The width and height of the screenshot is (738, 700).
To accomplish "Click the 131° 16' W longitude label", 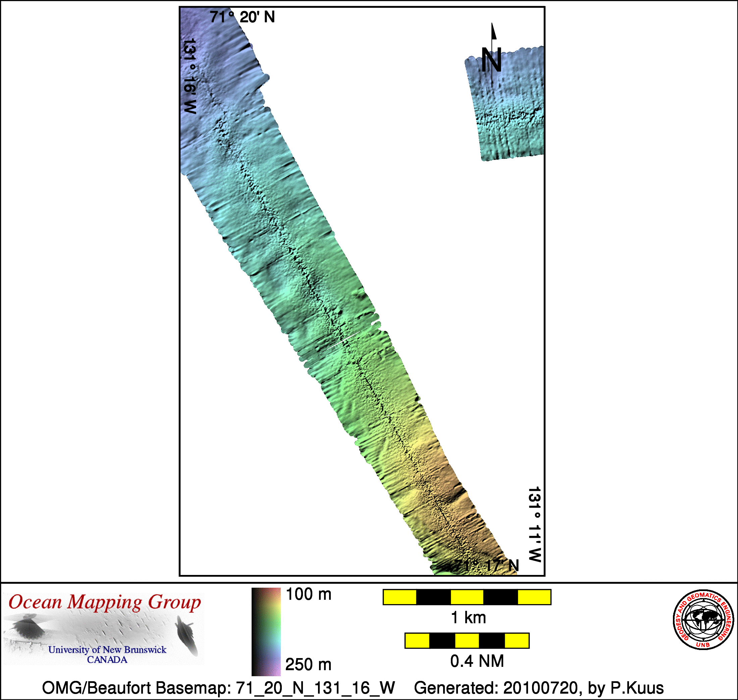I will 190,76.
